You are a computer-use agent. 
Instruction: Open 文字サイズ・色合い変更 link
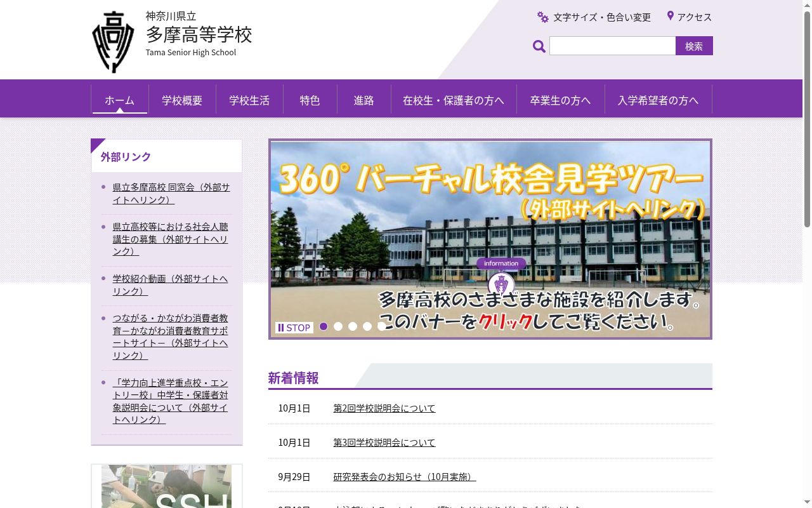[602, 17]
